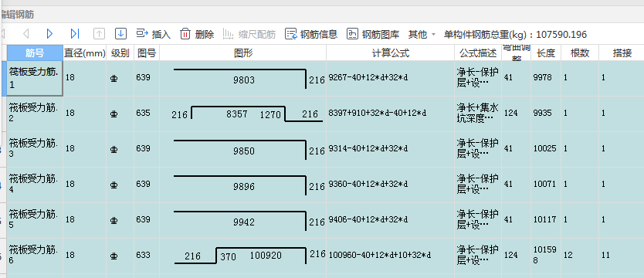Image resolution: width=644 pixels, height=278 pixels.
Task: Click the 图形 column header
Action: coord(243,53)
